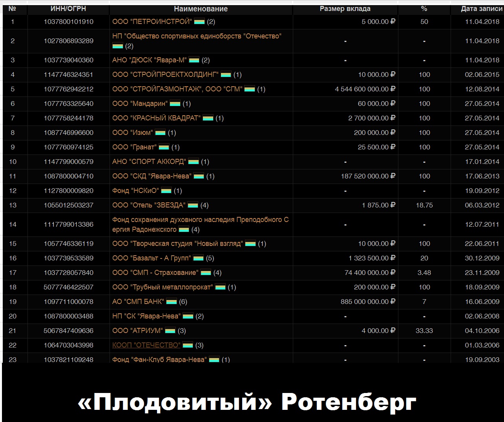Click the flag icon after Фонд "НСКиО"
This screenshot has width=504, height=422.
(166, 191)
